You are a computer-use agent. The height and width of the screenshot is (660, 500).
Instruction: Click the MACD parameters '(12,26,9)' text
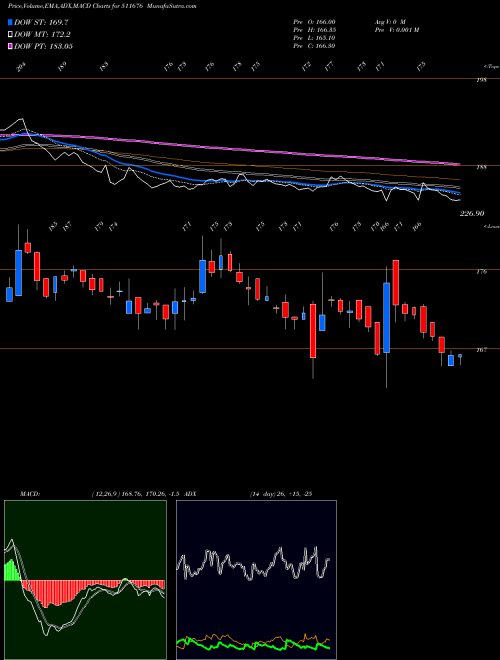coord(106,494)
